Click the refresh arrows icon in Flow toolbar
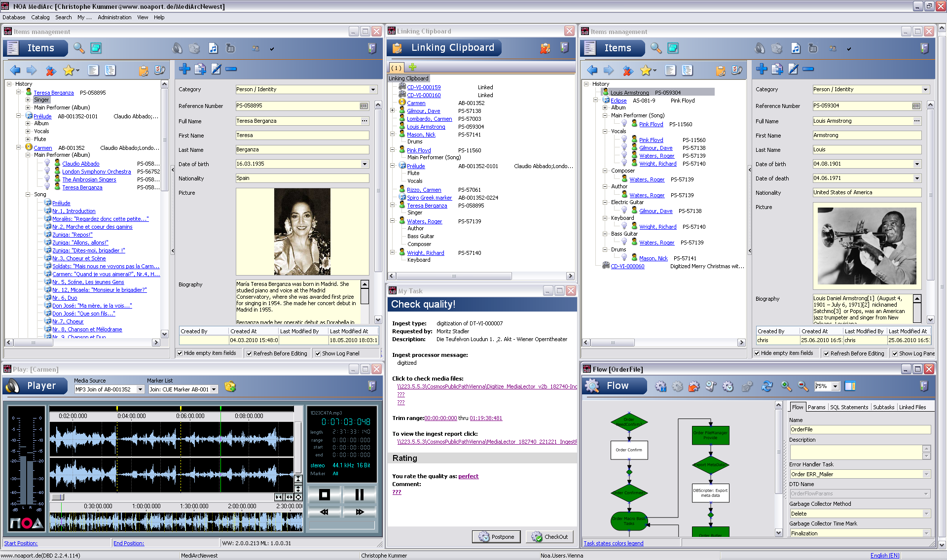The width and height of the screenshot is (947, 560). click(766, 386)
